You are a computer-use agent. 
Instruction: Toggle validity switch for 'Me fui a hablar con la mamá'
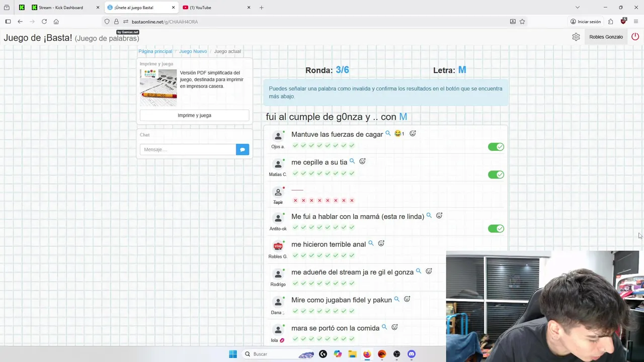coord(496,229)
